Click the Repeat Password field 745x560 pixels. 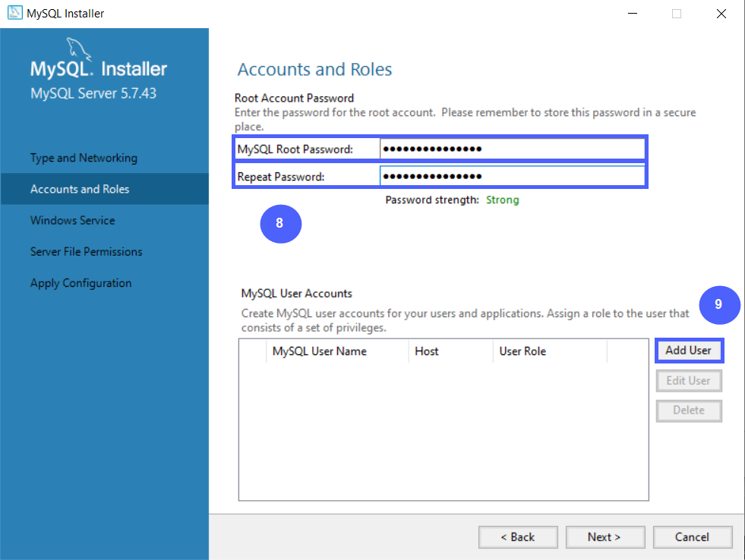coord(509,176)
